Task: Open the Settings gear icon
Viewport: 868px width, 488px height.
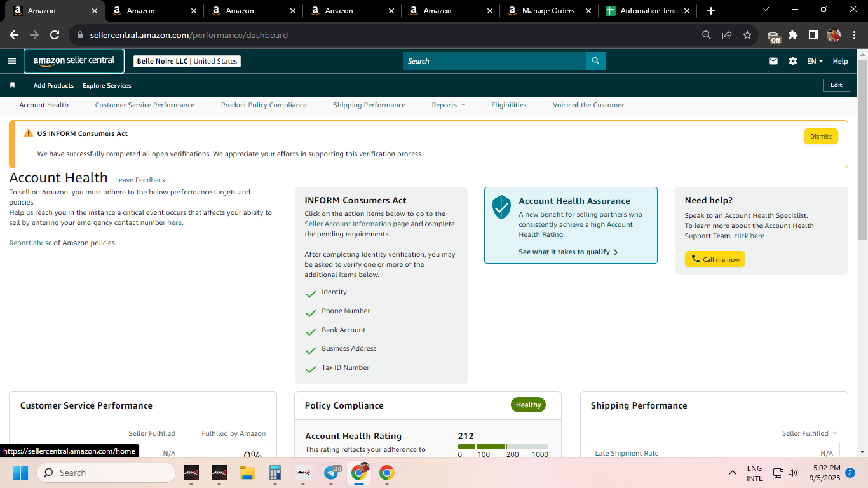Action: 793,61
